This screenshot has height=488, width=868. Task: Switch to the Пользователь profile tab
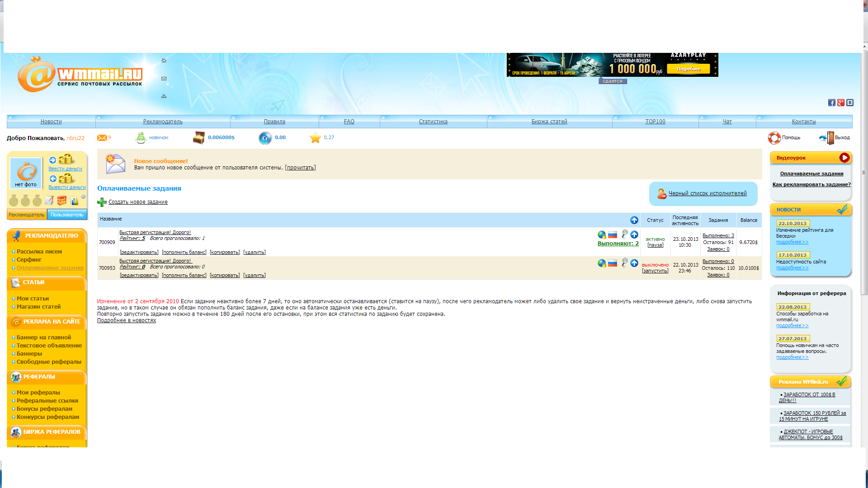67,215
